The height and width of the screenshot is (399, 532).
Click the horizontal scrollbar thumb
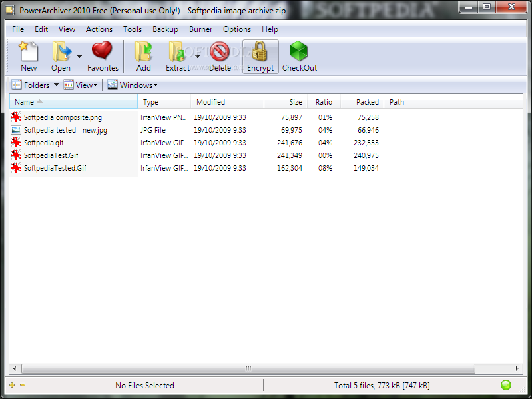248,368
